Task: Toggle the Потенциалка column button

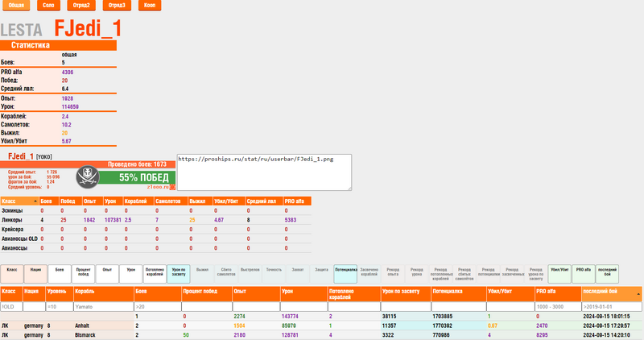Action: [x=345, y=270]
